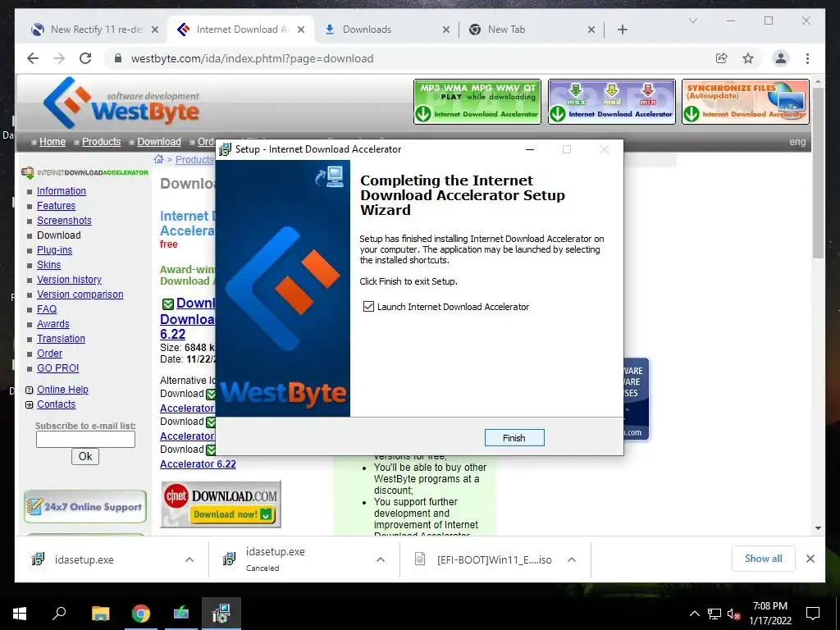The height and width of the screenshot is (630, 840).
Task: Expand options for the Win11 iso download
Action: (572, 559)
